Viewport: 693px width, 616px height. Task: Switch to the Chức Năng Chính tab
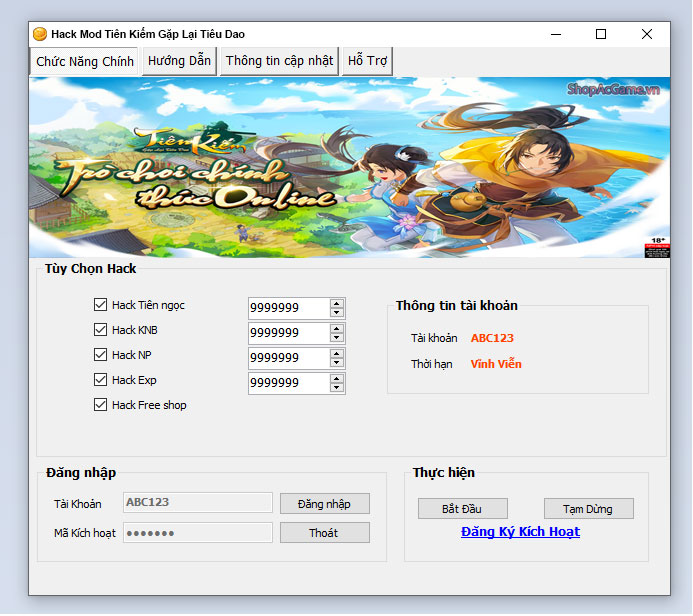pyautogui.click(x=84, y=61)
